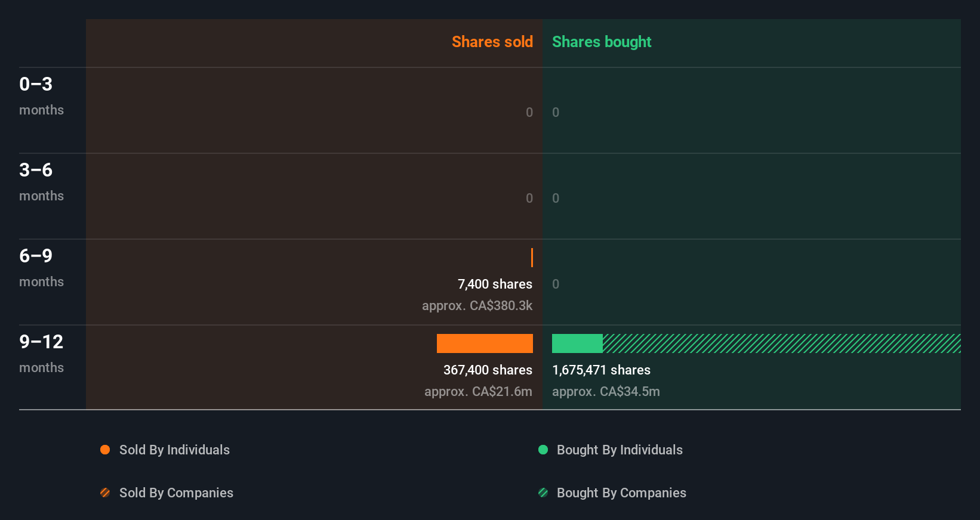Viewport: 980px width, 520px height.
Task: Click the Shares sold column header
Action: [x=492, y=42]
